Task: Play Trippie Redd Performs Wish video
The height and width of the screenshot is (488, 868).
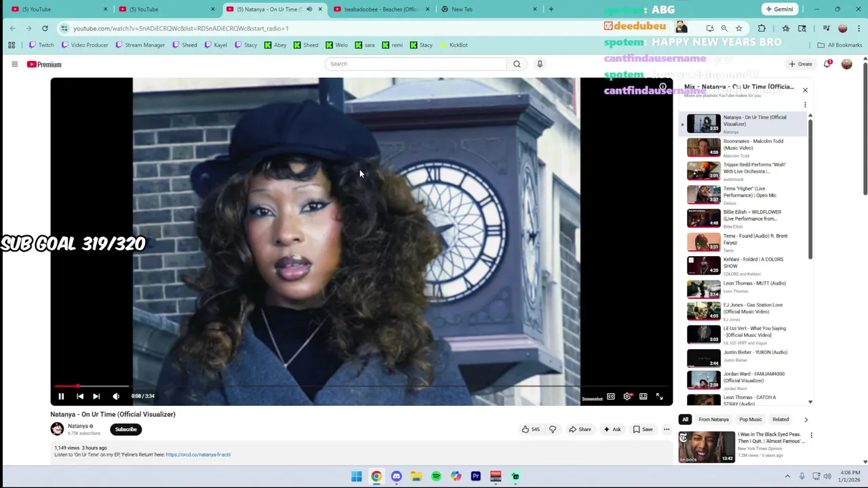Action: tap(745, 171)
